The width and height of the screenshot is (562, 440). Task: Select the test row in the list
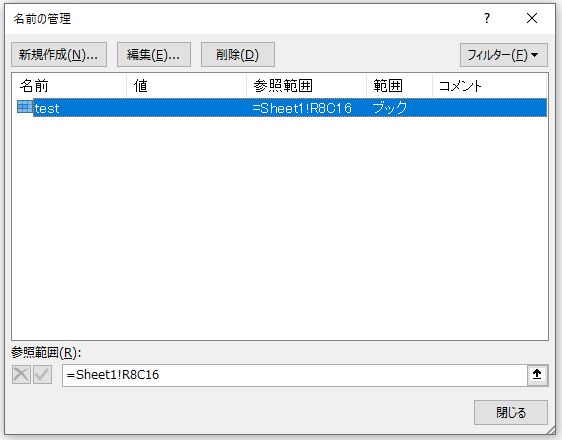282,107
